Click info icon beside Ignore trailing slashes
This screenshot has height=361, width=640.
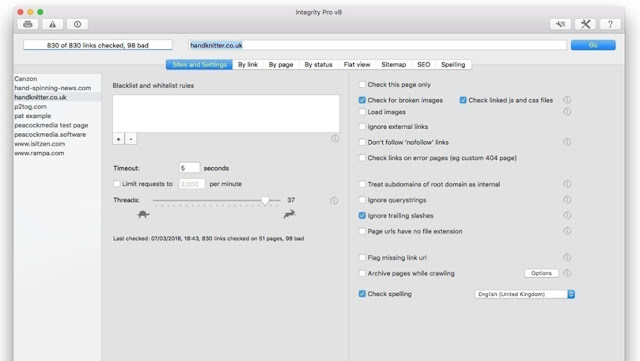pos(567,215)
